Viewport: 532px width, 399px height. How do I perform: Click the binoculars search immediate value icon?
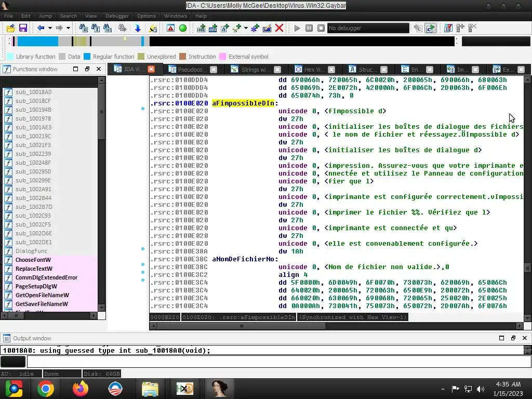[x=83, y=28]
